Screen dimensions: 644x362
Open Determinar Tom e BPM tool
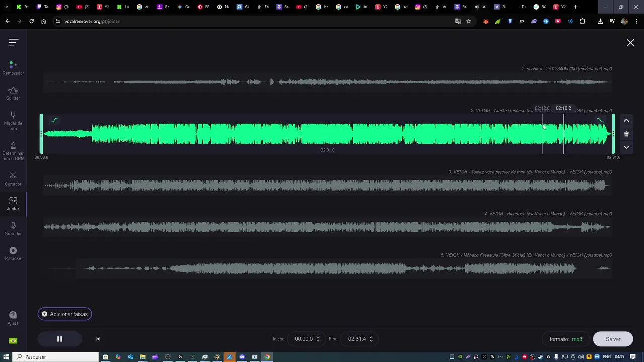(x=13, y=151)
